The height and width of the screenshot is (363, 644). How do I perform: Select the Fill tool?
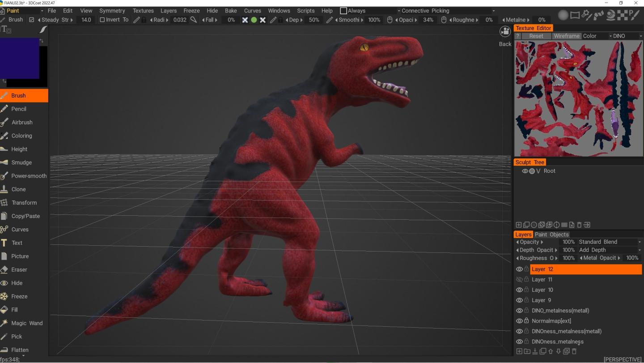point(24,310)
